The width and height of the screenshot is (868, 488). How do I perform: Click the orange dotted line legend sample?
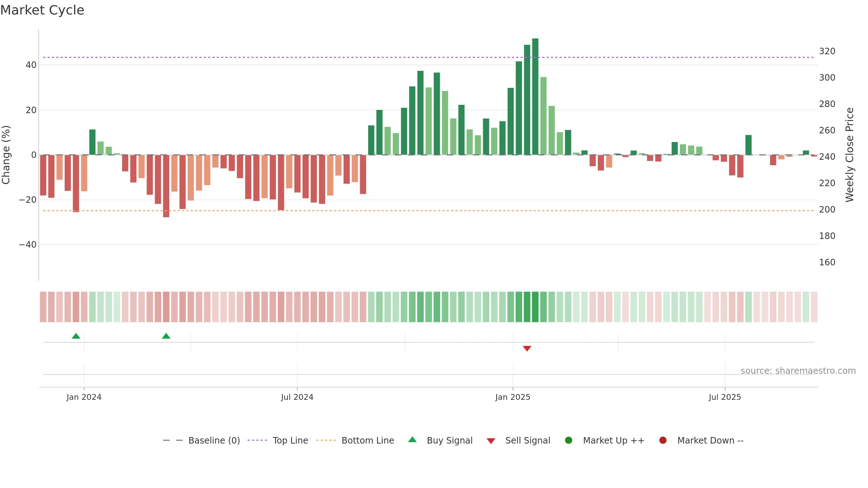326,440
